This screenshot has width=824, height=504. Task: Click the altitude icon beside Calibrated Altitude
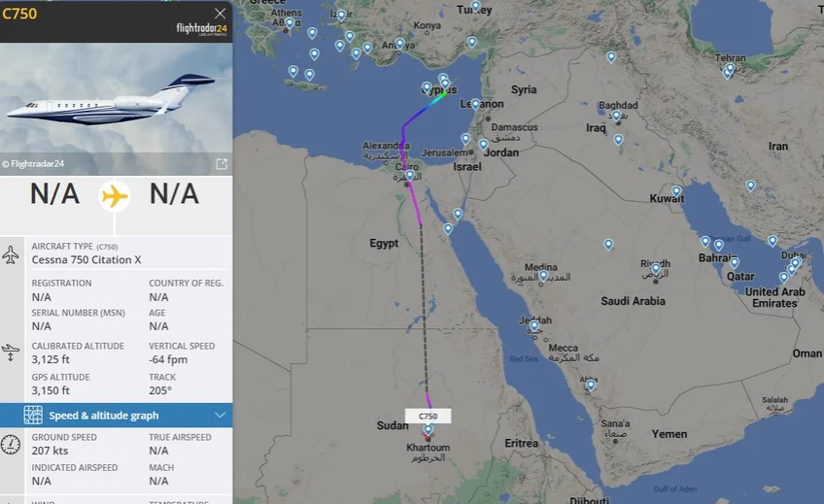coord(11,353)
